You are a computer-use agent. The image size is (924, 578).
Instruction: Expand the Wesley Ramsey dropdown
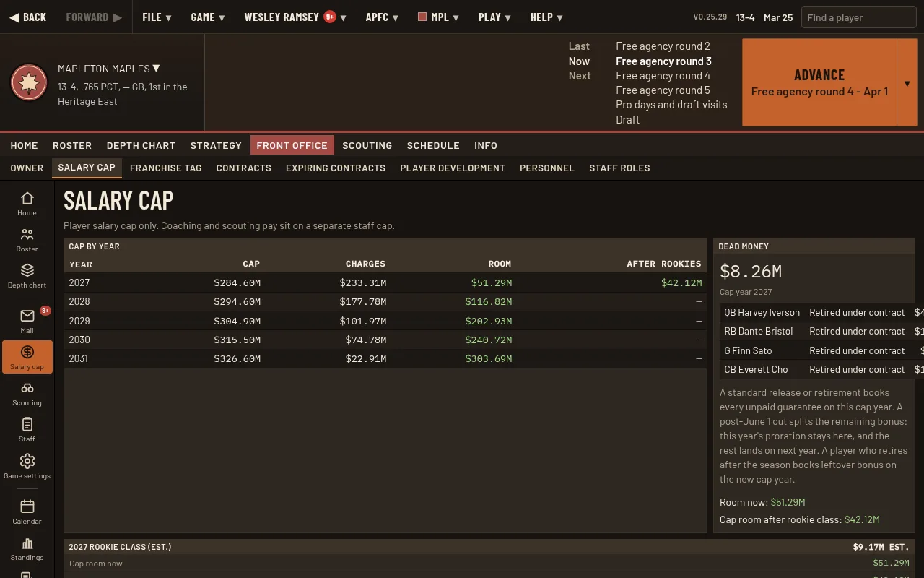pyautogui.click(x=295, y=17)
